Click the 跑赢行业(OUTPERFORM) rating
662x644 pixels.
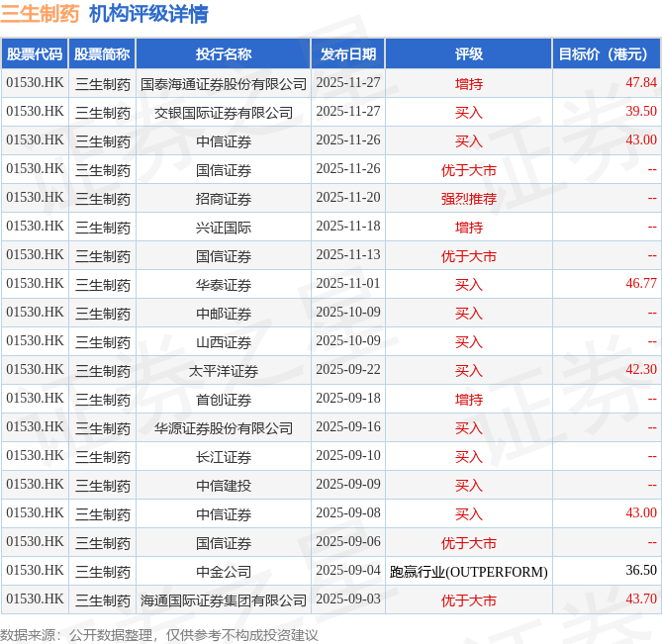(469, 572)
